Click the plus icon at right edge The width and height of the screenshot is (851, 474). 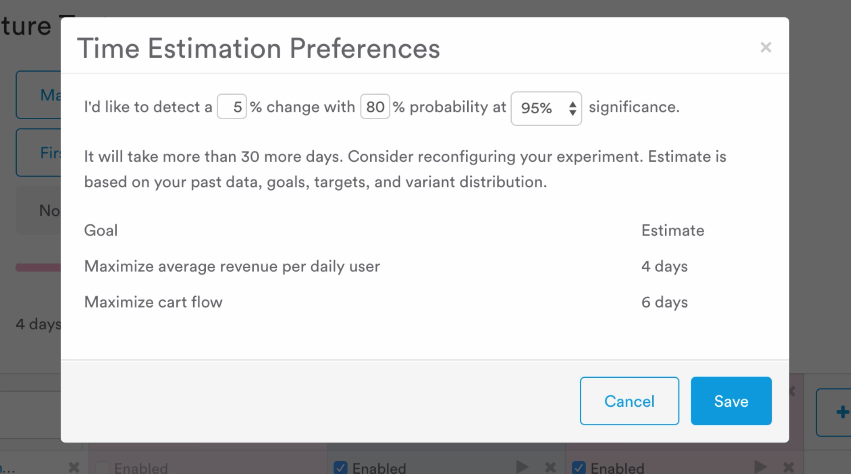[842, 412]
